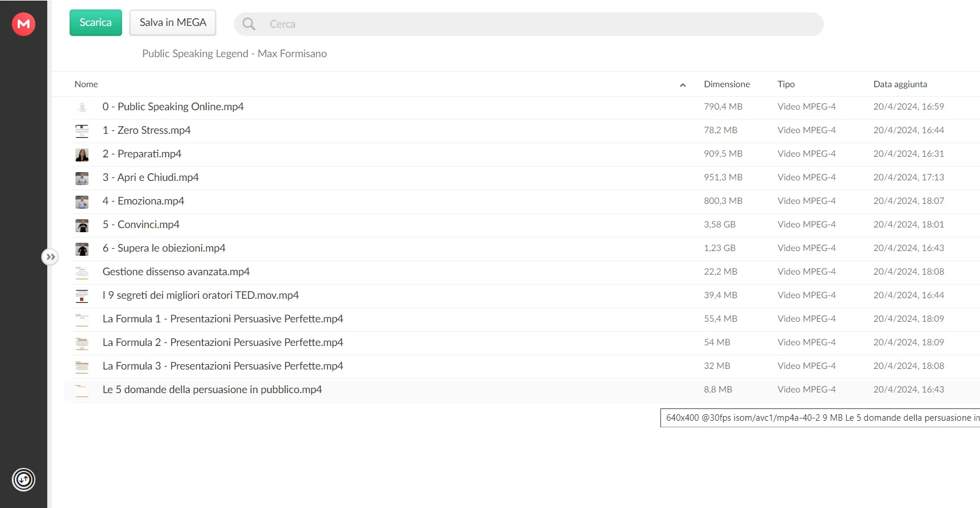Click thumbnail icon of 5 - Convinci.mp4
This screenshot has height=508, width=980.
click(82, 225)
